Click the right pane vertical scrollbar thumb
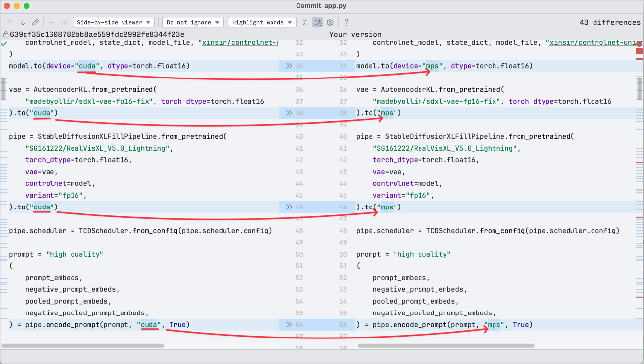This screenshot has height=364, width=644. click(x=640, y=89)
